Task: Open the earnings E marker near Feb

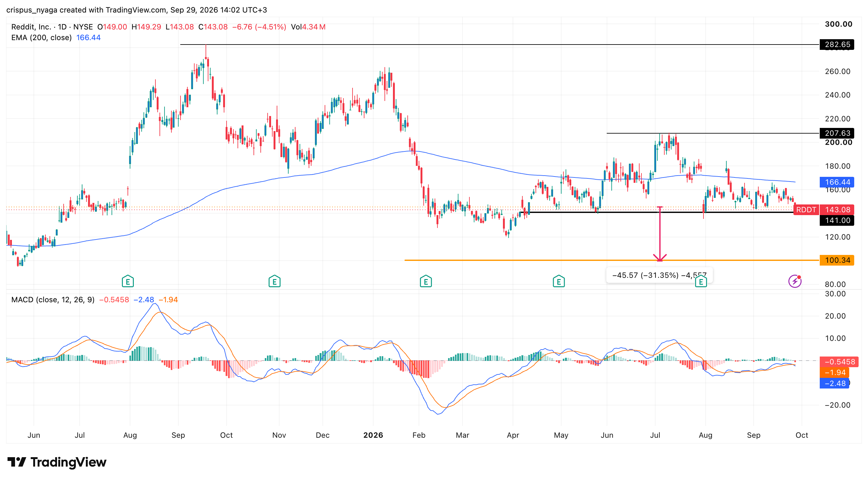Action: click(426, 281)
